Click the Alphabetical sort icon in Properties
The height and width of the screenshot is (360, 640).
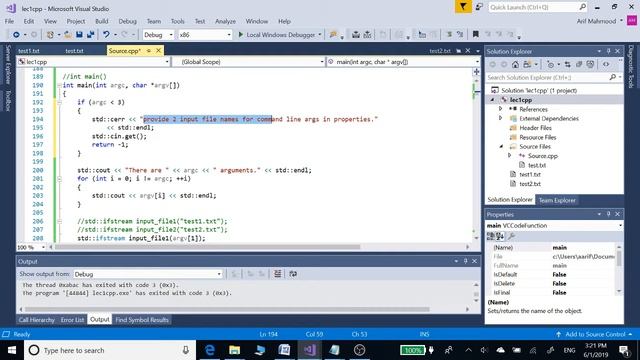click(500, 236)
